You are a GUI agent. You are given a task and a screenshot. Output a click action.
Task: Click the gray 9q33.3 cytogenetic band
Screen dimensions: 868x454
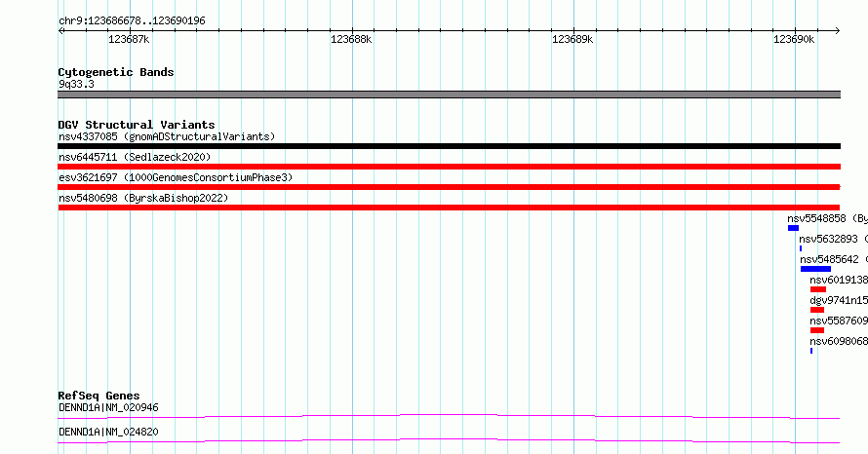pos(449,95)
